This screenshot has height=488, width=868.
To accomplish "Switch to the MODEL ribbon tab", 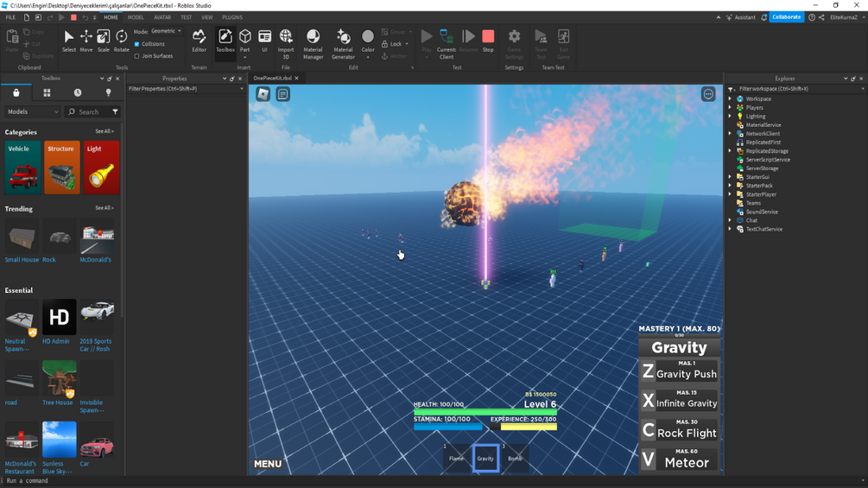I will coord(136,17).
